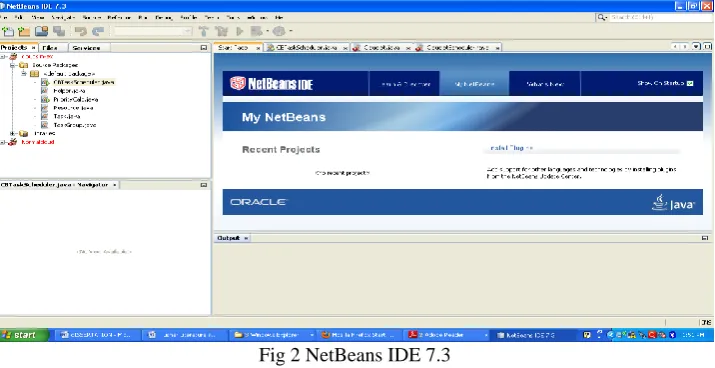Minimize the Projects panel window group
Image resolution: width=715 pixels, height=368 pixels.
[204, 47]
